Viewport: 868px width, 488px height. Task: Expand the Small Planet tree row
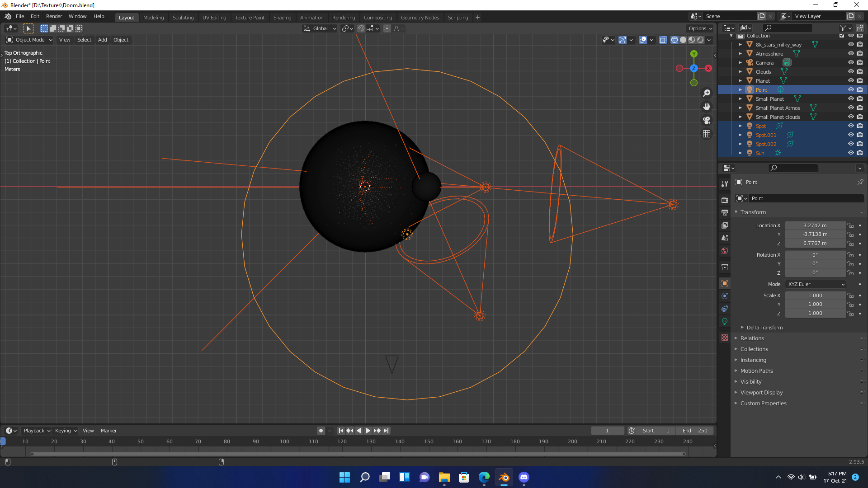click(741, 99)
